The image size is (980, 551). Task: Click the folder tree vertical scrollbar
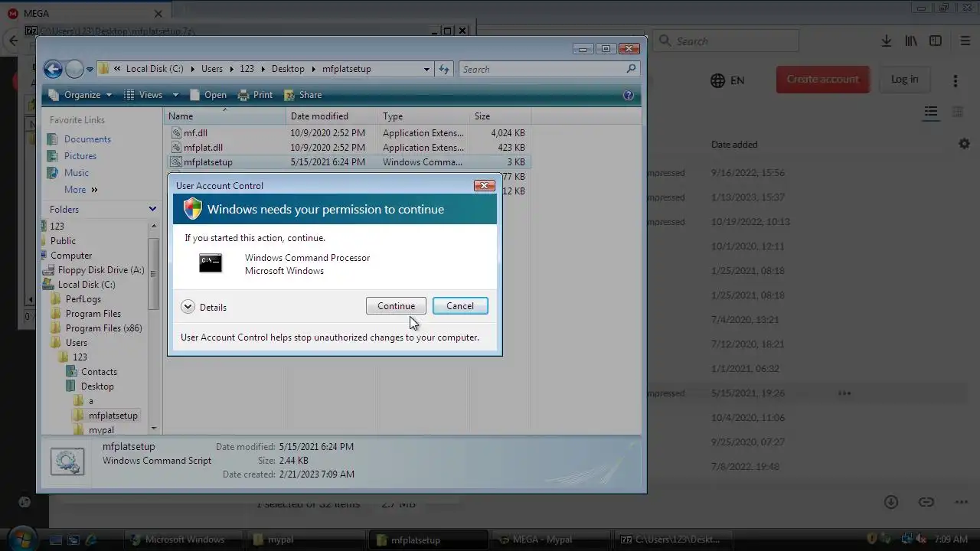tap(154, 327)
